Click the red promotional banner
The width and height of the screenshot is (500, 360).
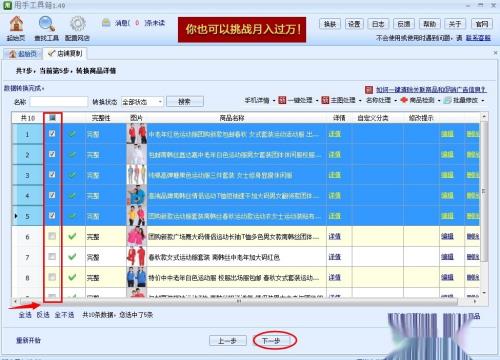pos(242,30)
